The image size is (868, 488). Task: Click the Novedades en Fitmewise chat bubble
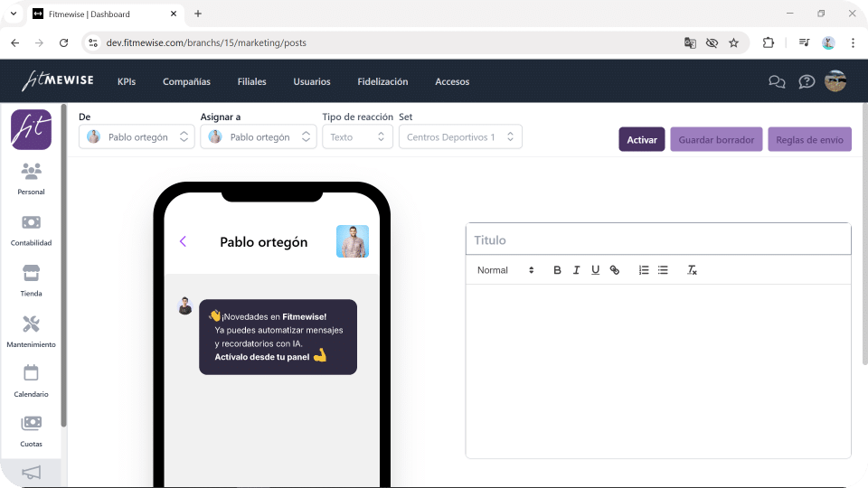tap(278, 337)
